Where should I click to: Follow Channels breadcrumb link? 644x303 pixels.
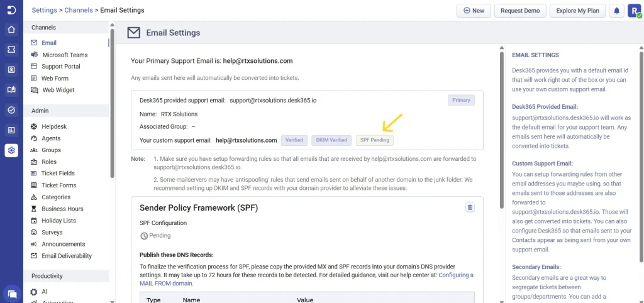79,10
